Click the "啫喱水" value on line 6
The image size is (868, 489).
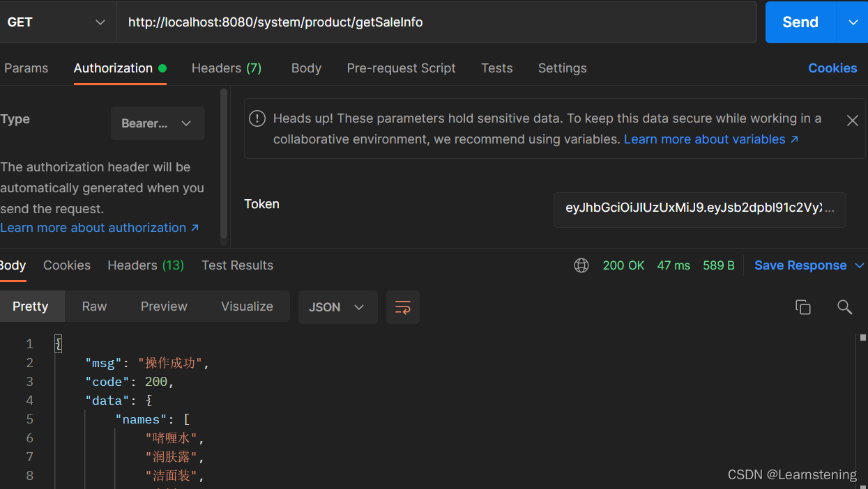pyautogui.click(x=172, y=438)
